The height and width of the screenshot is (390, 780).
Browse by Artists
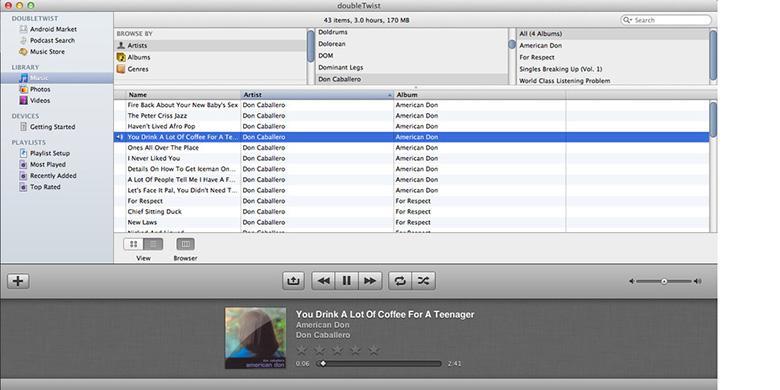211,45
